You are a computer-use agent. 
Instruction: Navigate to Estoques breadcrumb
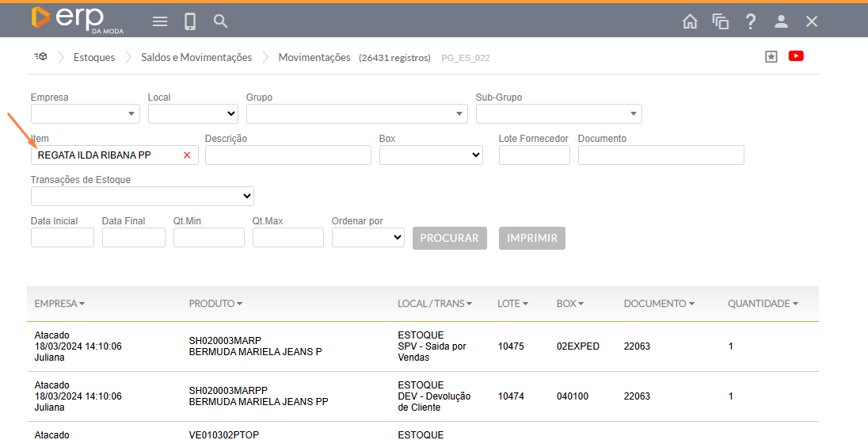tap(93, 57)
